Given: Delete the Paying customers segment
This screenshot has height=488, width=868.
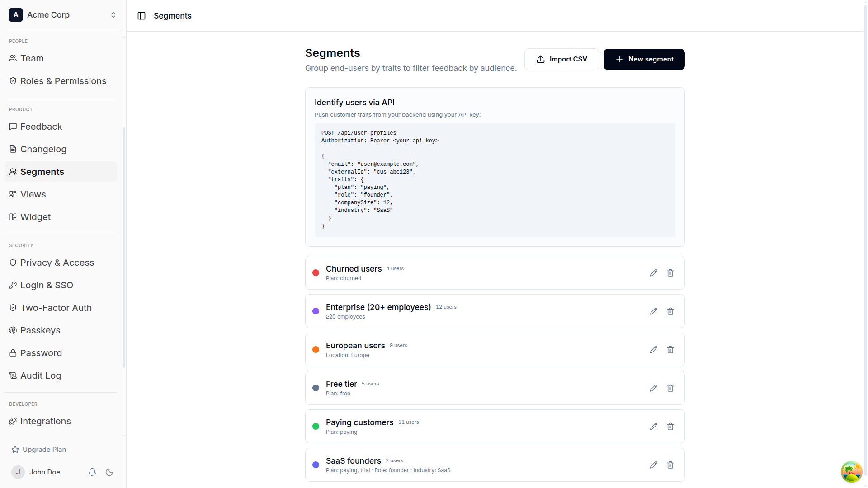Looking at the screenshot, I should click(670, 427).
